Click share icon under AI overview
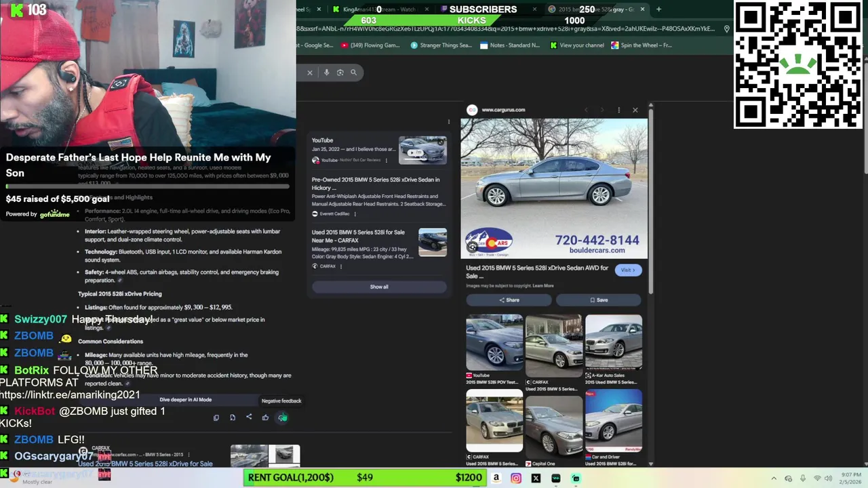Viewport: 868px width, 488px height. point(249,418)
